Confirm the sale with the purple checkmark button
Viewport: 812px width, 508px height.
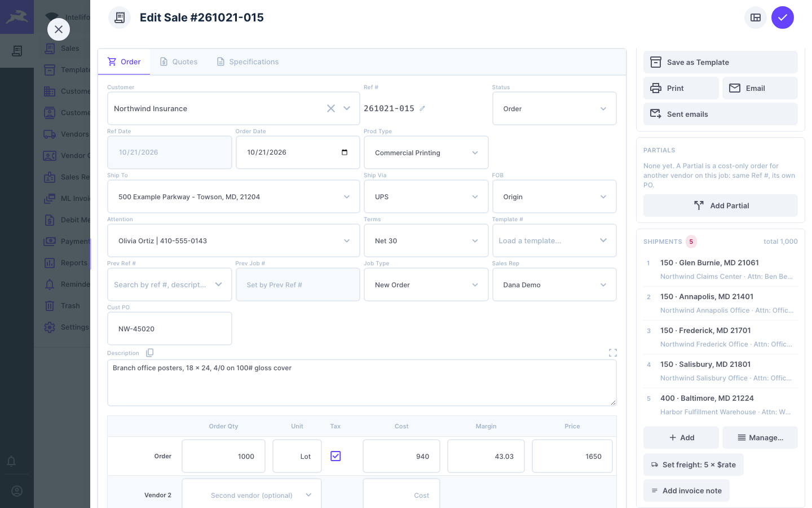(x=783, y=17)
